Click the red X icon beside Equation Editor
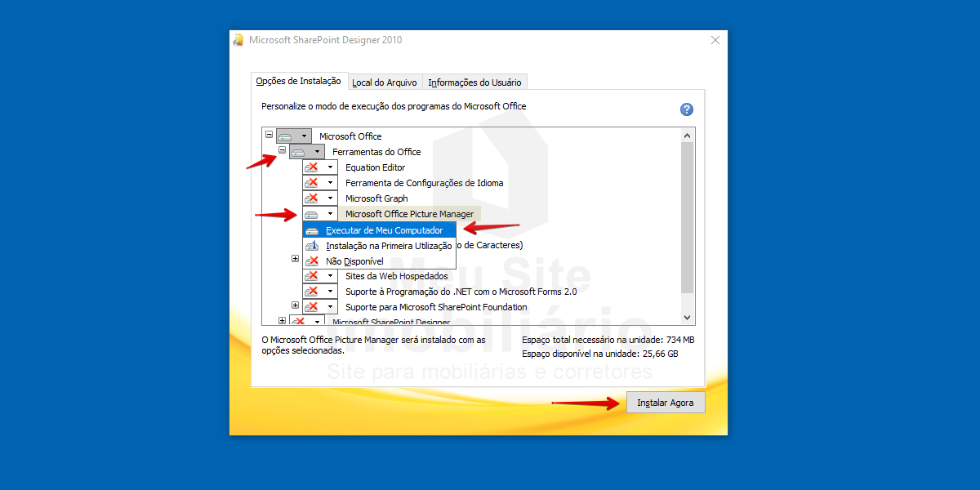The height and width of the screenshot is (490, 980). coord(311,167)
